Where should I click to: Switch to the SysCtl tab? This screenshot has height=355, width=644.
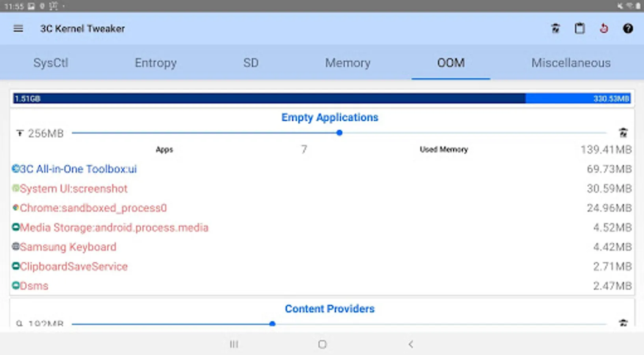[x=51, y=63]
